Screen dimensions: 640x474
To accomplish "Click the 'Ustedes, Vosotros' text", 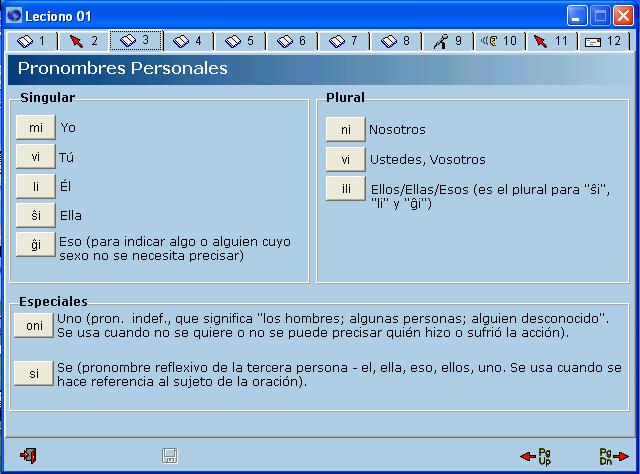I will coord(428,159).
